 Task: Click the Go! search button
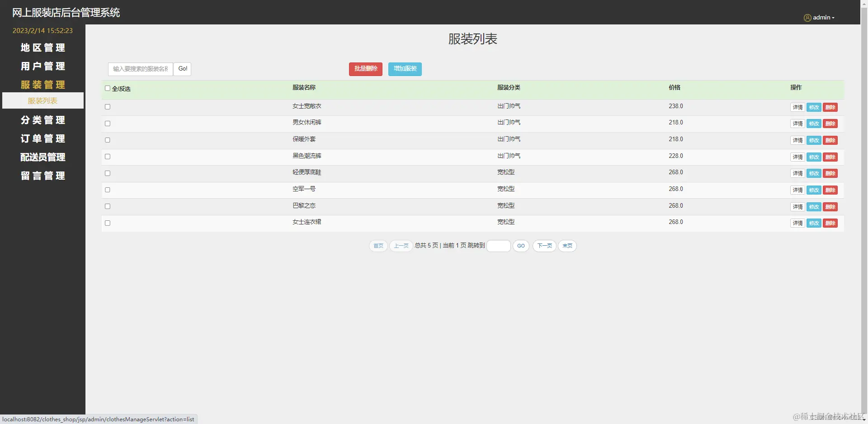[x=183, y=69]
